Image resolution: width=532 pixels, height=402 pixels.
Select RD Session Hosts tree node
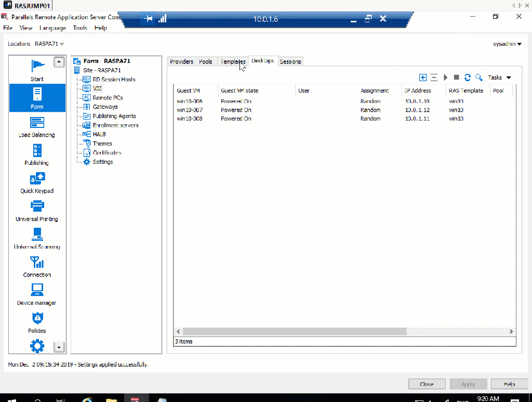pos(114,79)
